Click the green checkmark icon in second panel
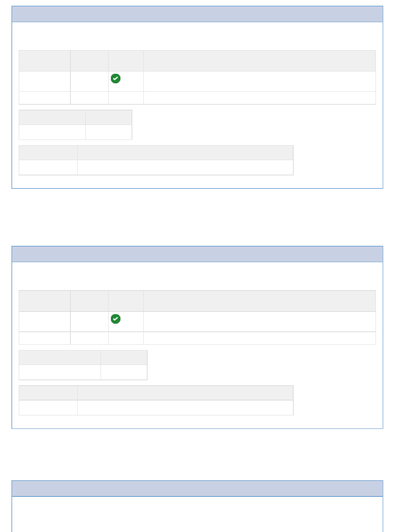The image size is (395, 532). (x=115, y=319)
